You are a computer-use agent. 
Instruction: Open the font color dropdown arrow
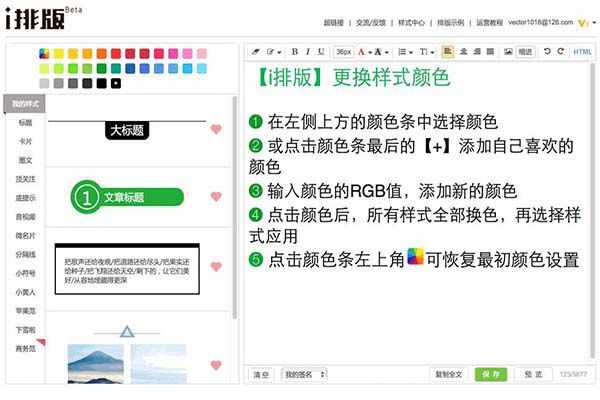point(370,52)
